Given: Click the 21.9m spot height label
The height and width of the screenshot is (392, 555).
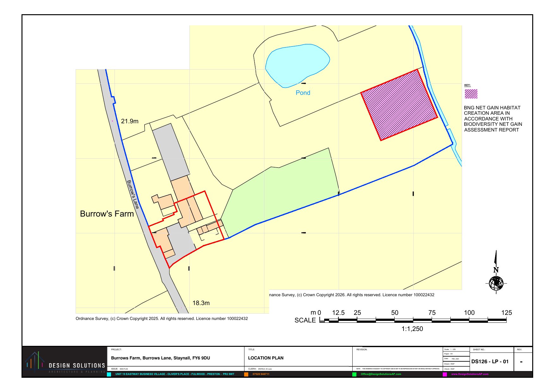Looking at the screenshot, I should 130,121.
